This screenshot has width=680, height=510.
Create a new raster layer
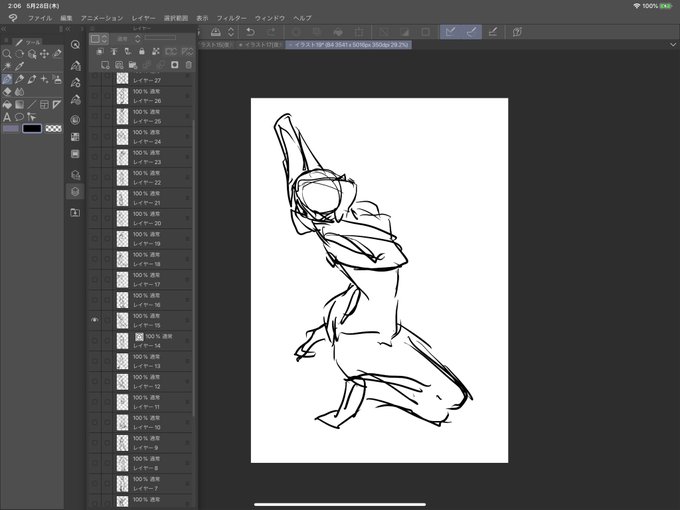[x=105, y=65]
